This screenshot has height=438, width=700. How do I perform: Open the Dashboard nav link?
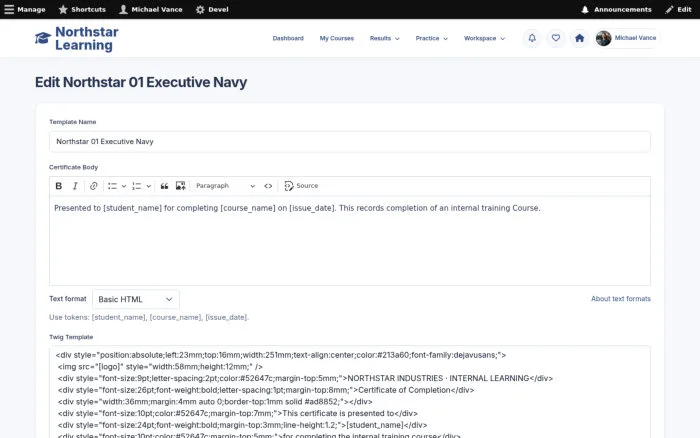288,38
